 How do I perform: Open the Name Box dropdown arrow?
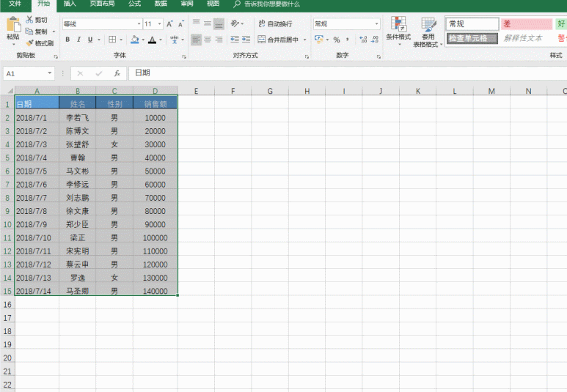coord(50,73)
